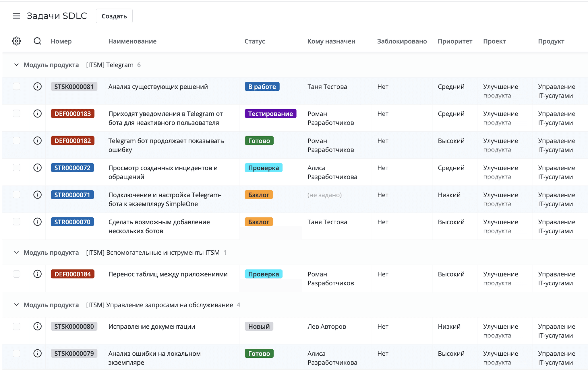Click Алиса Разработчикова in STSK0000079 row
Screen dimensions: 588x370
[332, 358]
